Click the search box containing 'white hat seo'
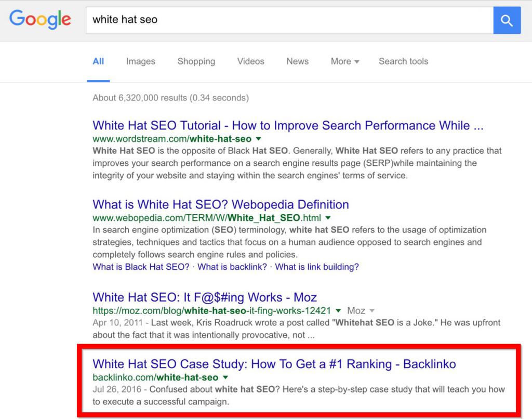 [288, 20]
